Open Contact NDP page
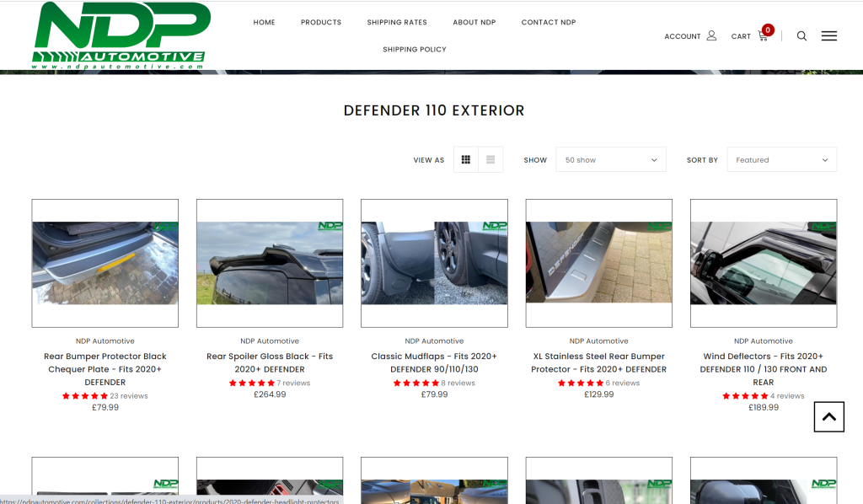 click(x=549, y=22)
